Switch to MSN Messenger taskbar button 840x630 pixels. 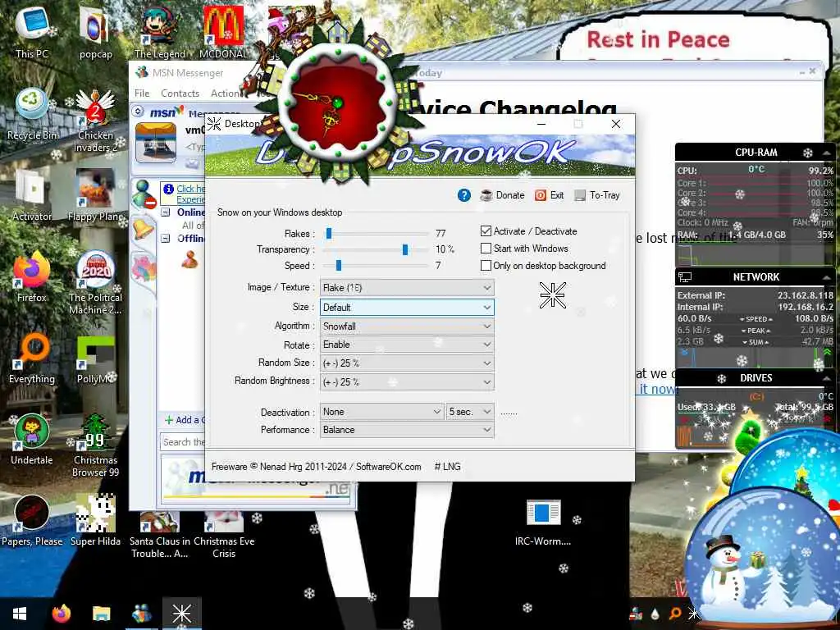tap(141, 614)
